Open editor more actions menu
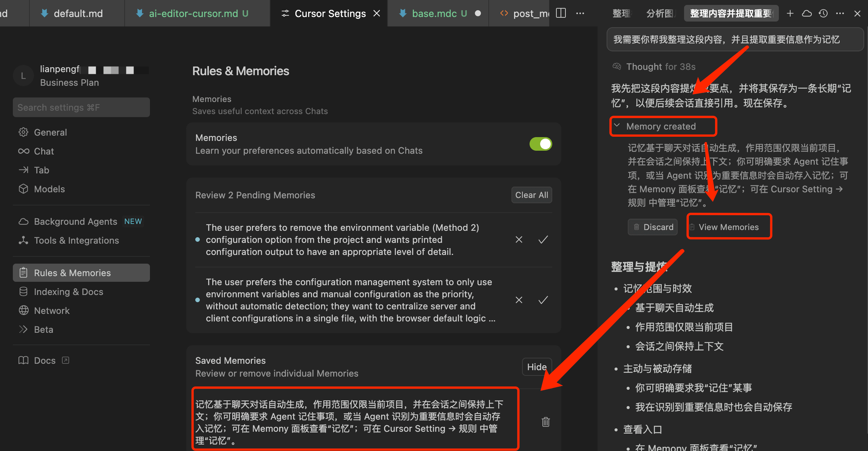Viewport: 868px width, 451px height. coord(580,13)
